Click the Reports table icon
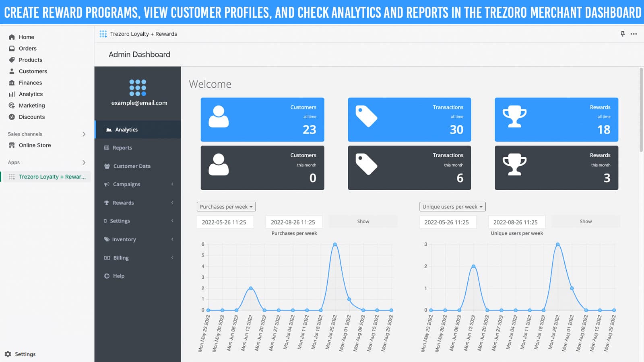This screenshot has width=644, height=362. (107, 148)
